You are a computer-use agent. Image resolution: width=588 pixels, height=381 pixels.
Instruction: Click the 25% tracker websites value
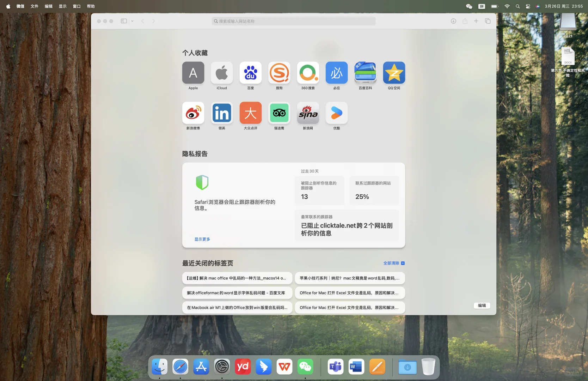362,197
